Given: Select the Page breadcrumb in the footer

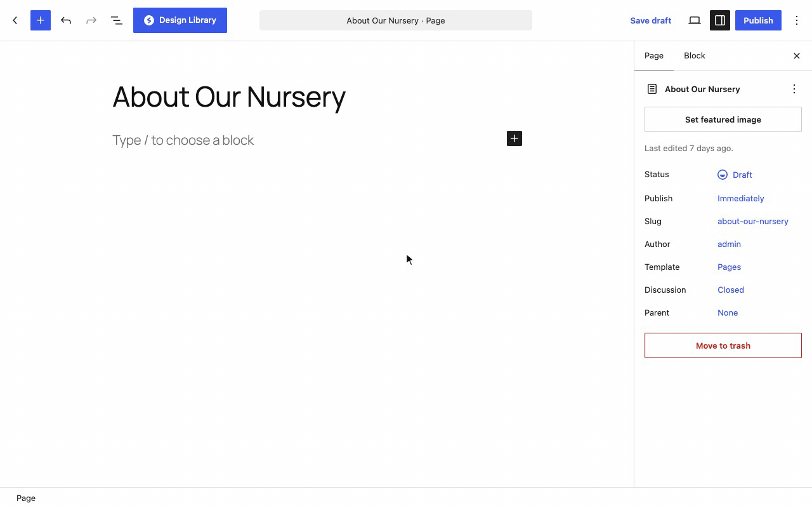Looking at the screenshot, I should (26, 498).
